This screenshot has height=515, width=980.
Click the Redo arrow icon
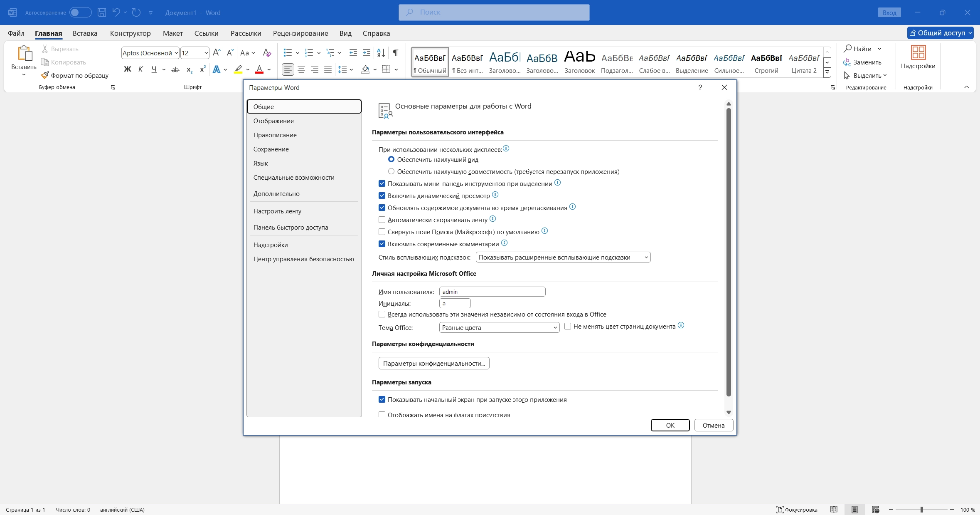pos(136,12)
